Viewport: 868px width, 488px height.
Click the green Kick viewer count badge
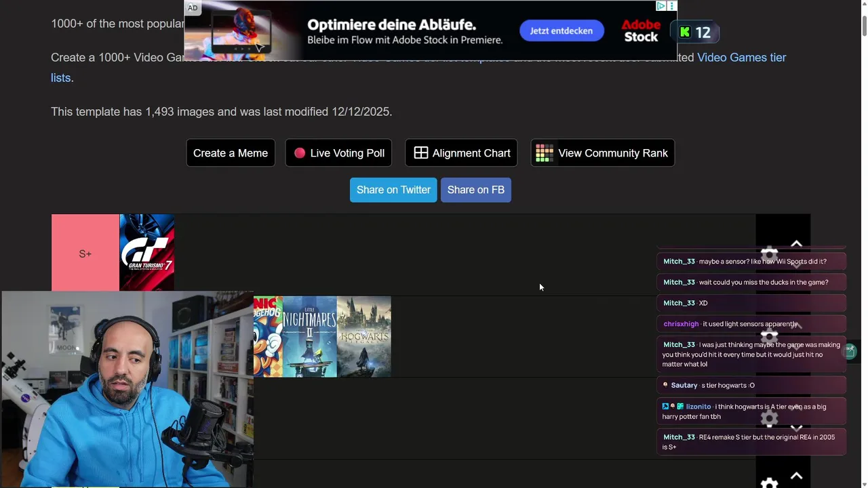tap(694, 32)
